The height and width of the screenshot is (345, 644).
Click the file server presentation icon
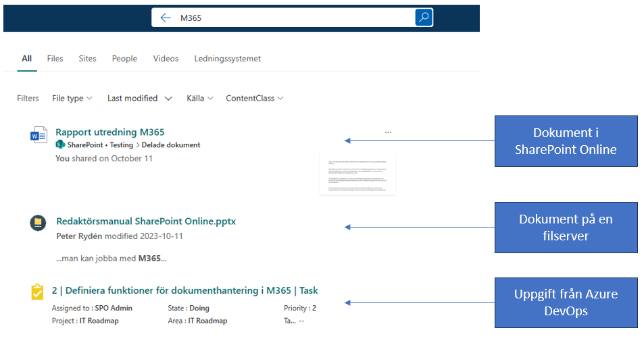click(38, 223)
